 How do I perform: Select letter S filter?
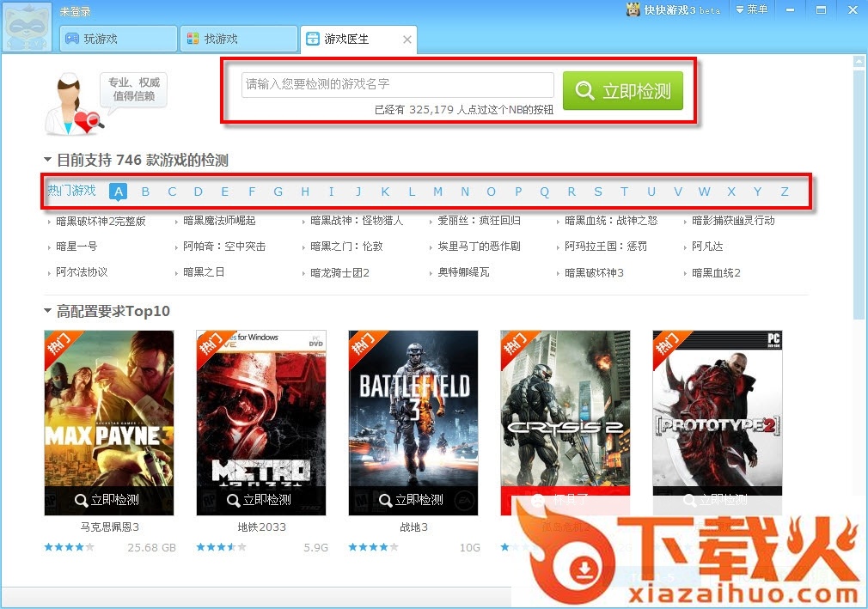point(598,192)
